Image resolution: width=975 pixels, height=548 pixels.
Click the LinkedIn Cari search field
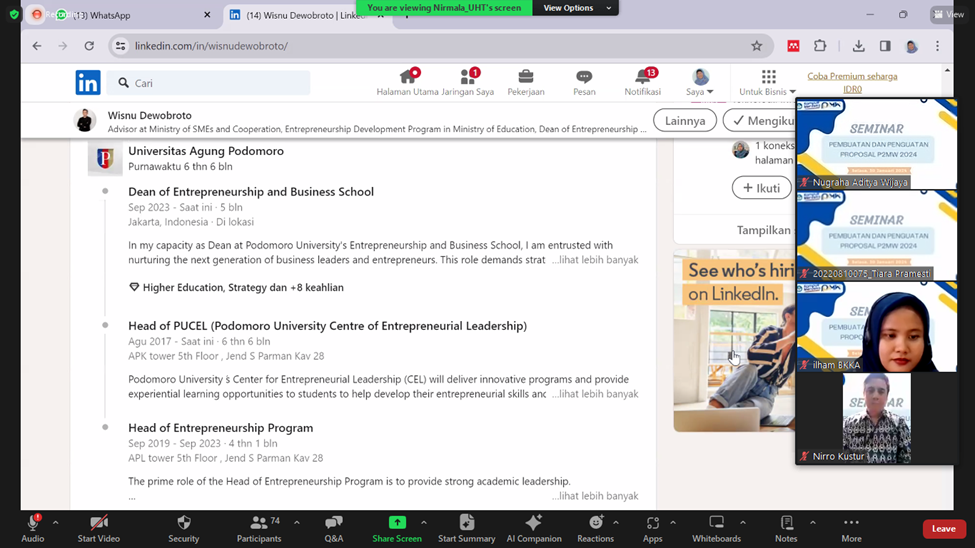coord(210,83)
